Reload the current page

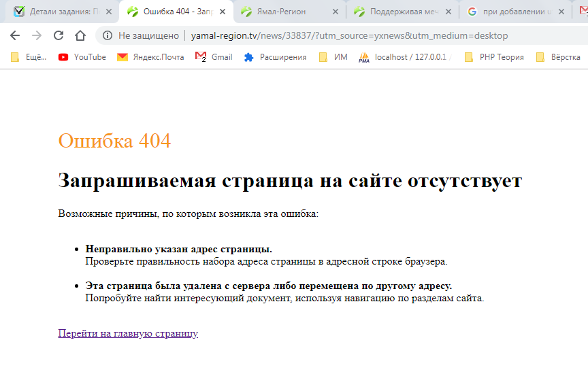[x=59, y=35]
